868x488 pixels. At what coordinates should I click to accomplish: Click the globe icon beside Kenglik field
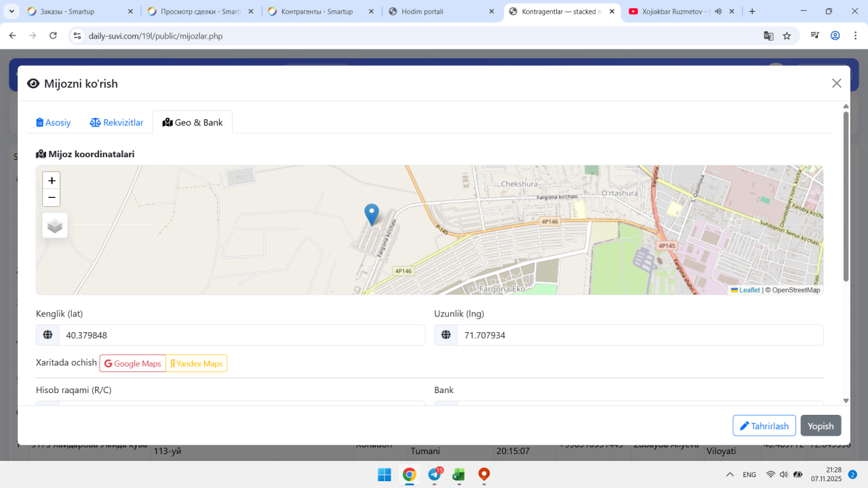tap(47, 335)
